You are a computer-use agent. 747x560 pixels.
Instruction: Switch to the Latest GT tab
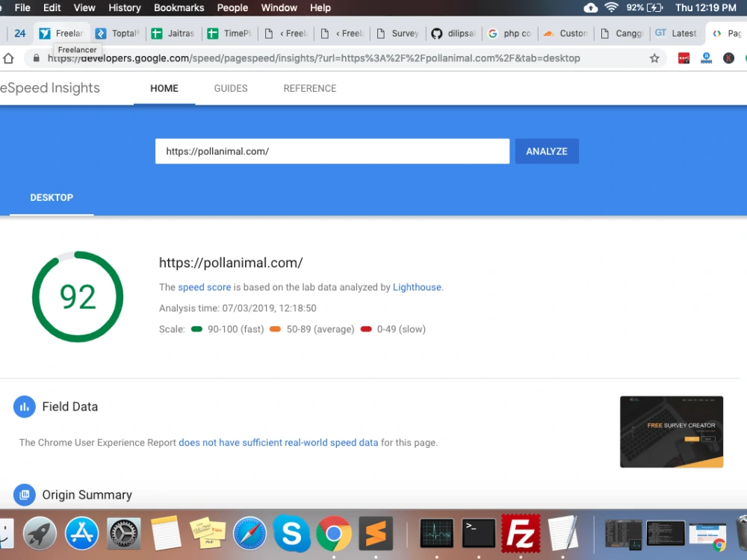pos(677,34)
